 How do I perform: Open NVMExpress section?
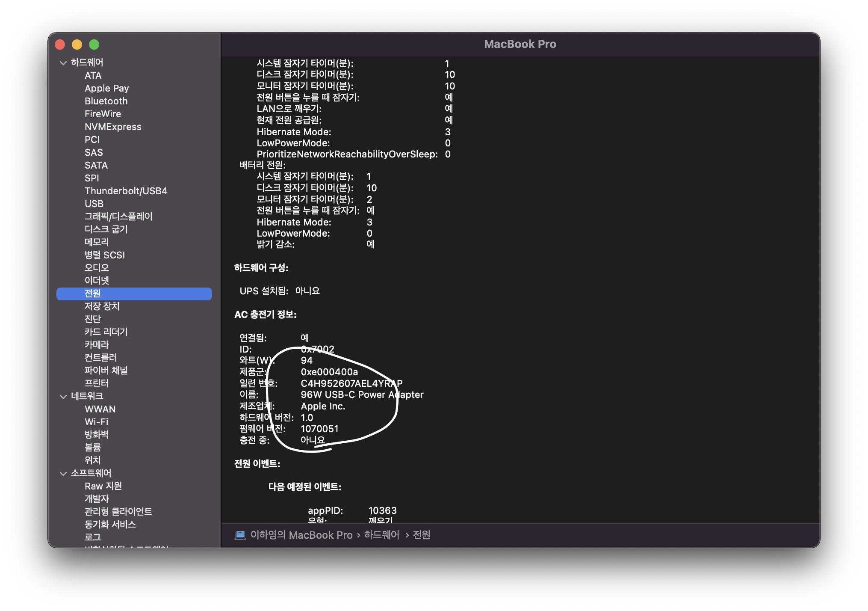[113, 127]
